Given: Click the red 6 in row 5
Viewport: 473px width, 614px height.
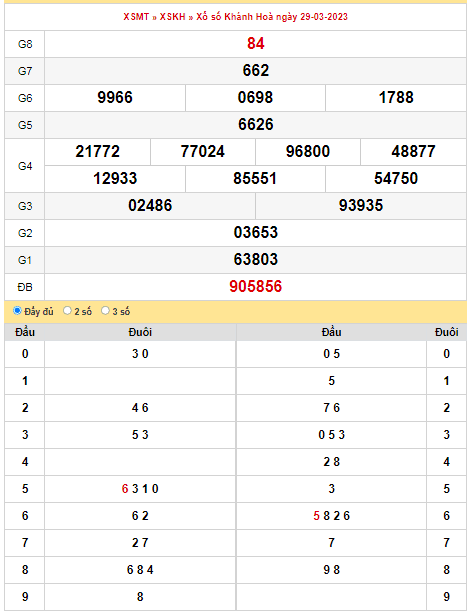Looking at the screenshot, I should pos(125,489).
